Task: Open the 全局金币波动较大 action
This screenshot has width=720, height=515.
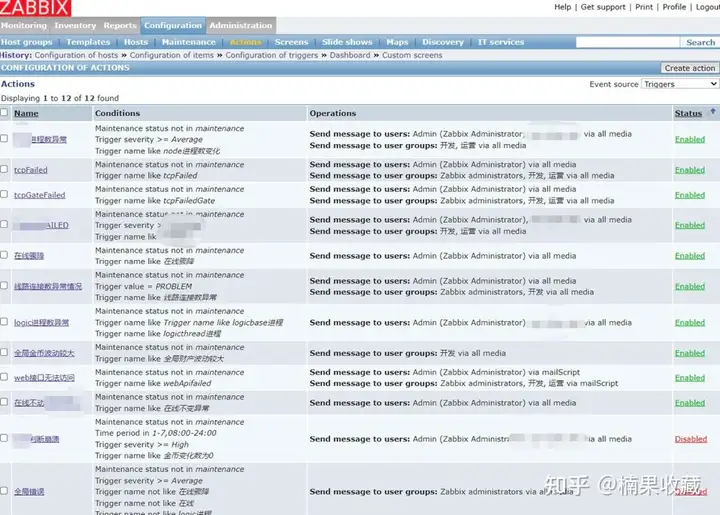Action: pyautogui.click(x=44, y=353)
